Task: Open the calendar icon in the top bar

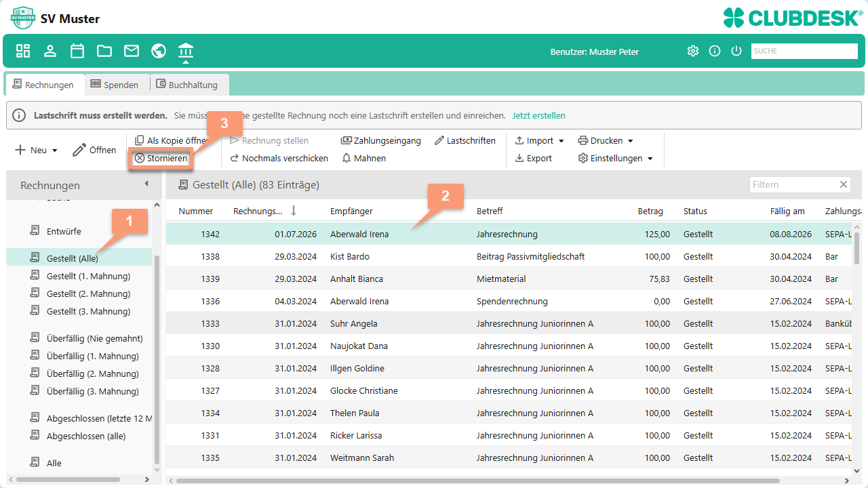Action: (77, 51)
